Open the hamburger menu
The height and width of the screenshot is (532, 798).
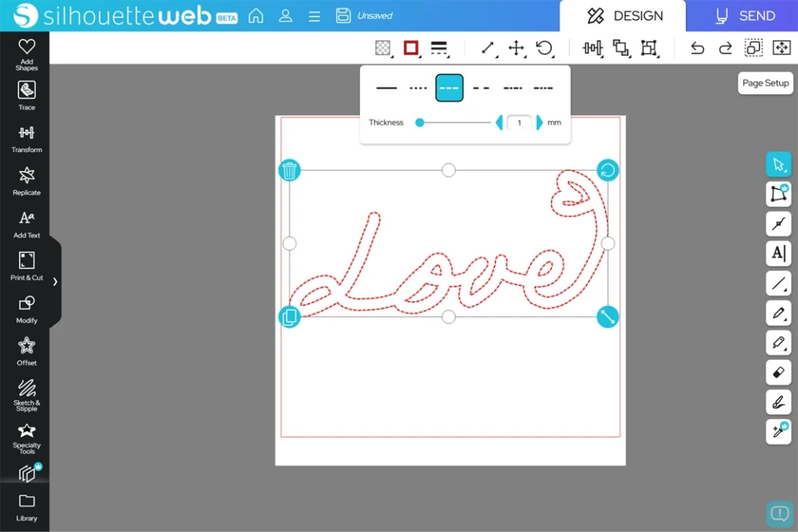point(314,16)
